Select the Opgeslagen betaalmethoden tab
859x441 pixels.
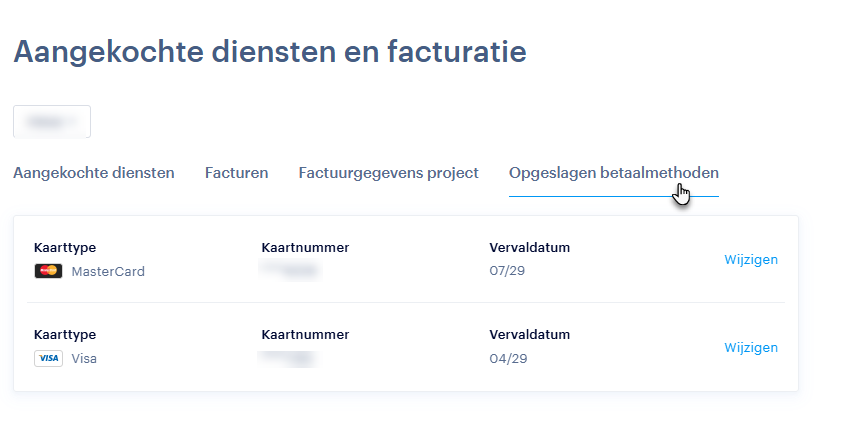point(613,173)
